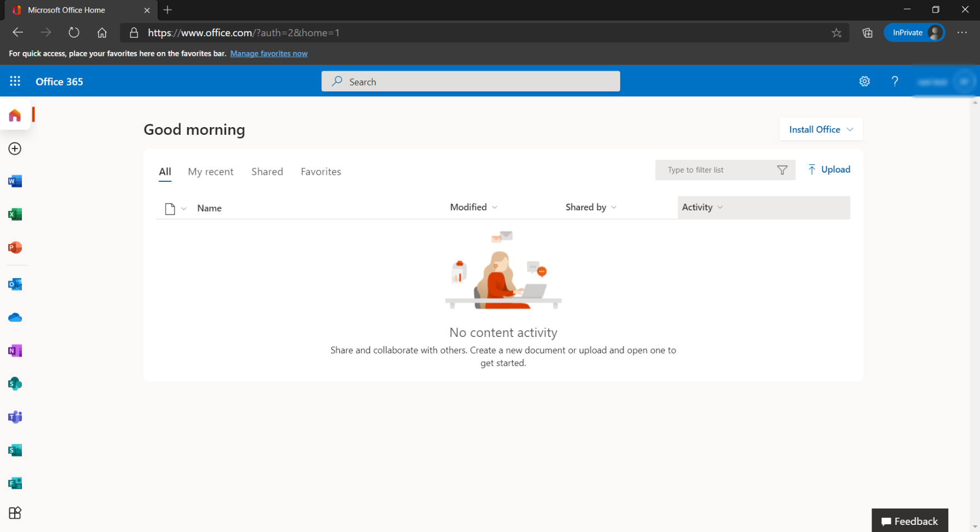The width and height of the screenshot is (980, 532).
Task: Open Teams from the sidebar
Action: point(15,417)
